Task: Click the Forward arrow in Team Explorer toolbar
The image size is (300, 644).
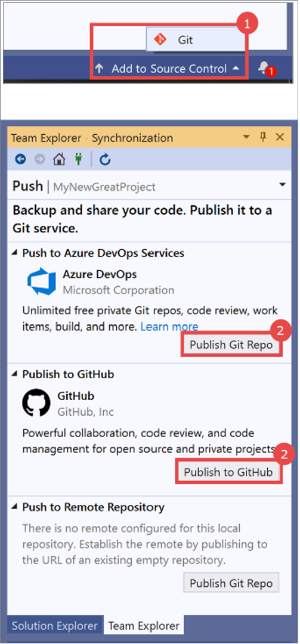Action: pyautogui.click(x=39, y=159)
